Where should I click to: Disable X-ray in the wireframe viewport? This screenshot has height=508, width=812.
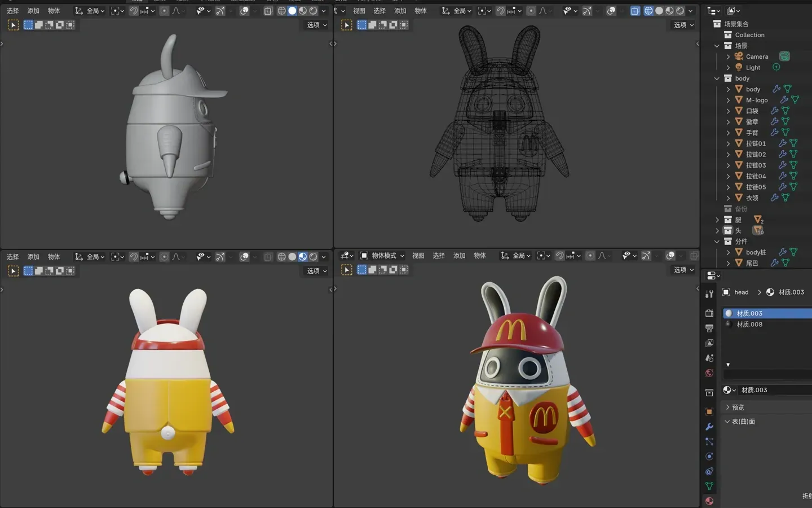tap(635, 11)
